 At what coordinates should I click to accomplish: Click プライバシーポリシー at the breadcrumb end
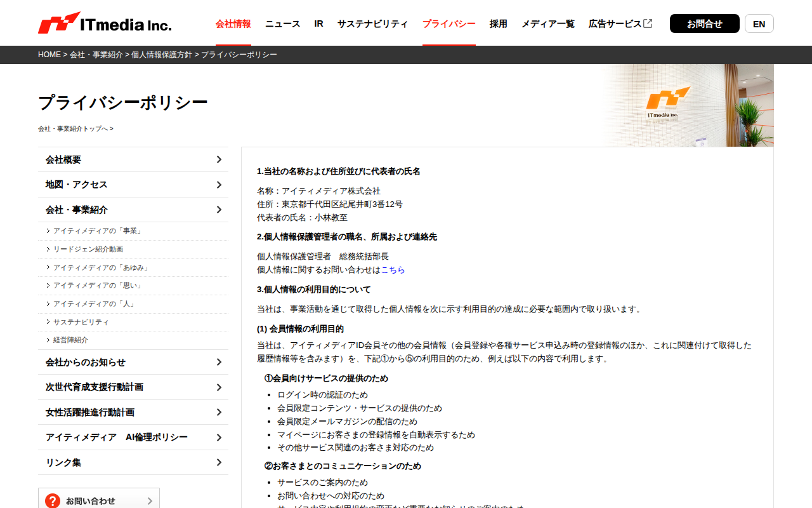(239, 55)
